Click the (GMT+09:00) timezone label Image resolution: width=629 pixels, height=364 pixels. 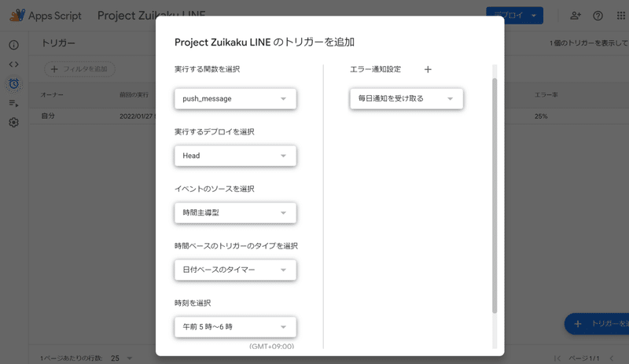pos(271,346)
